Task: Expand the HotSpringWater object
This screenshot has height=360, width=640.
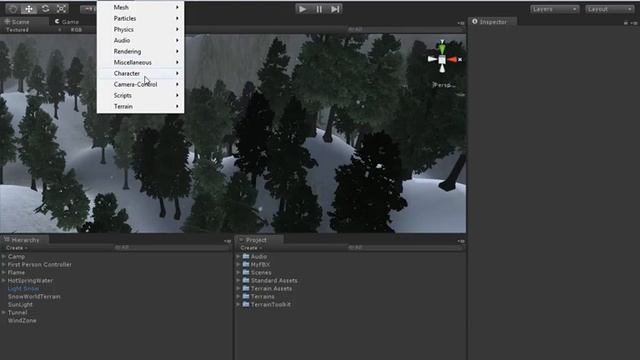Action: [4, 280]
